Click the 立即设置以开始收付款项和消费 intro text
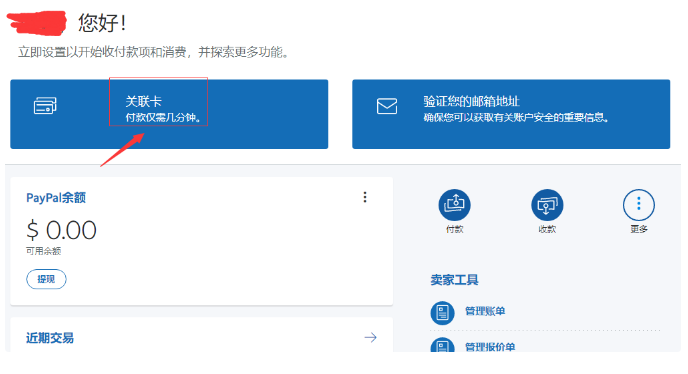Viewport: 688px width, 374px height. (x=153, y=52)
